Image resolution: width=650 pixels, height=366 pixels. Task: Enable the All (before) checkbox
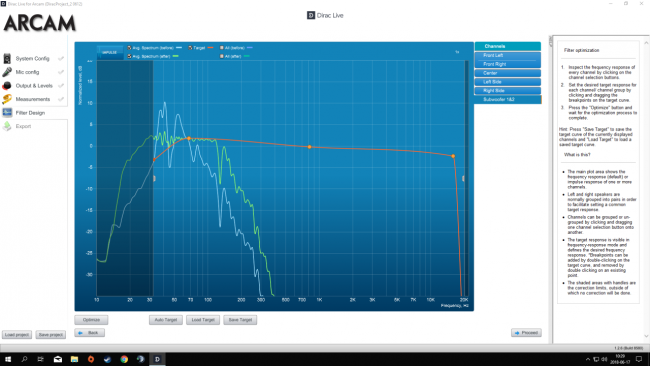click(x=222, y=48)
